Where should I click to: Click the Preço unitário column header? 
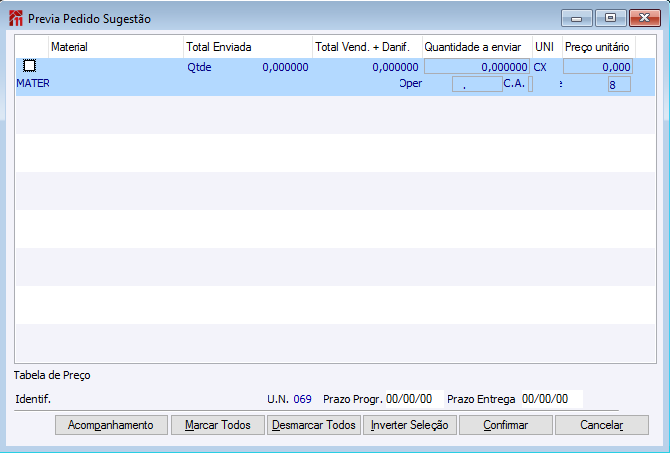599,47
